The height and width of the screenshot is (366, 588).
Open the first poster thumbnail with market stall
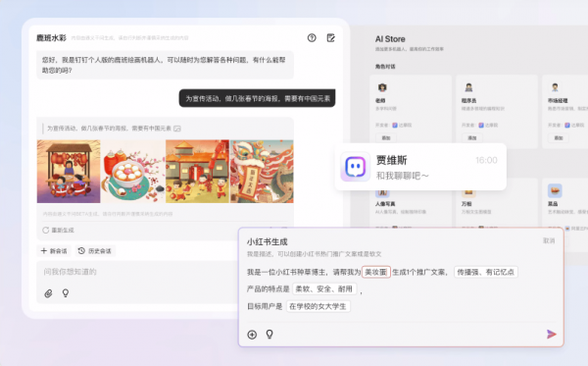(x=69, y=171)
